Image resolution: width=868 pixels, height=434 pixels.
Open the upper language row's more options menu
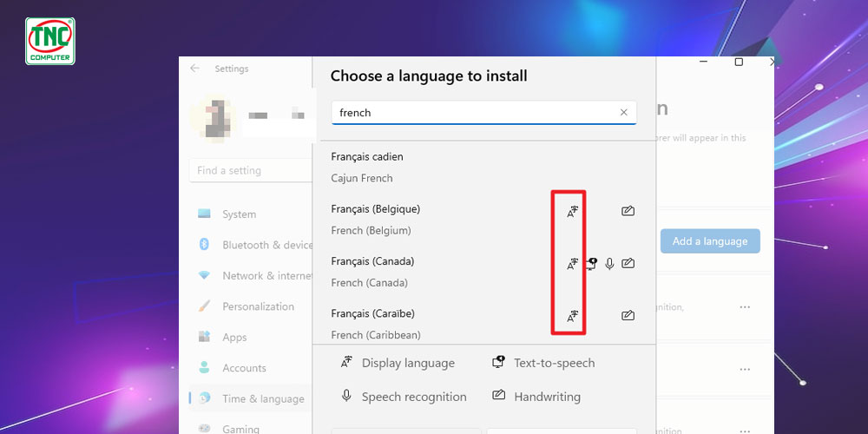(745, 307)
